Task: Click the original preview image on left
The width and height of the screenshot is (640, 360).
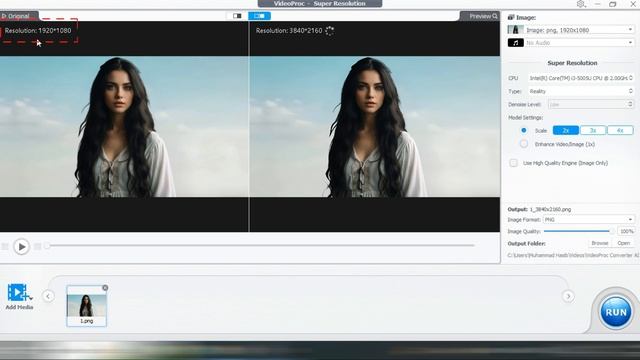Action: (x=124, y=127)
